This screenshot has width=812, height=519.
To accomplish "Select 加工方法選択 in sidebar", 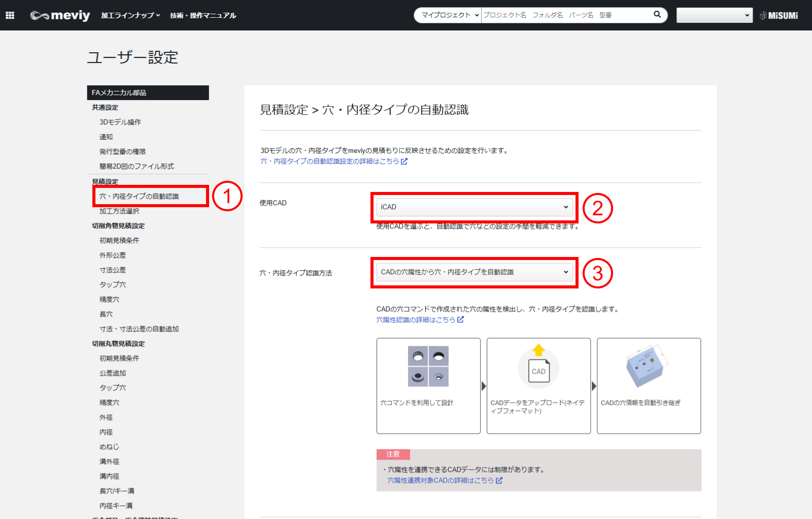I will coord(119,211).
